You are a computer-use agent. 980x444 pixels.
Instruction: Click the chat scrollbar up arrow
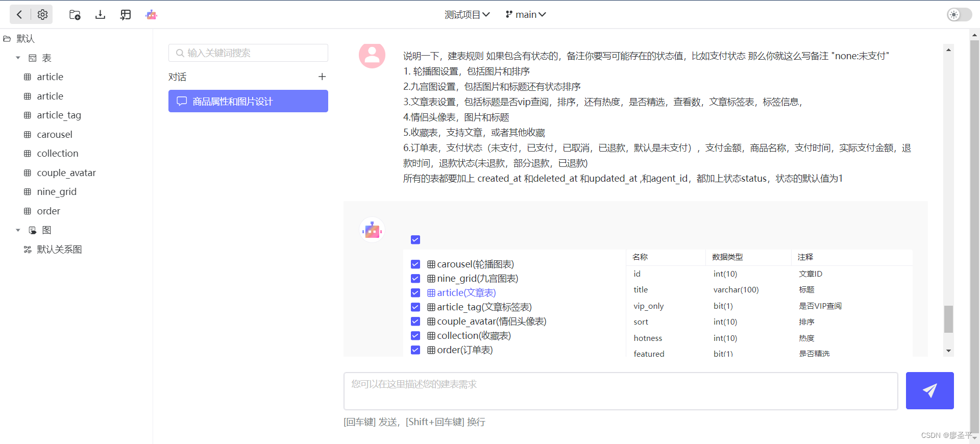(x=948, y=50)
